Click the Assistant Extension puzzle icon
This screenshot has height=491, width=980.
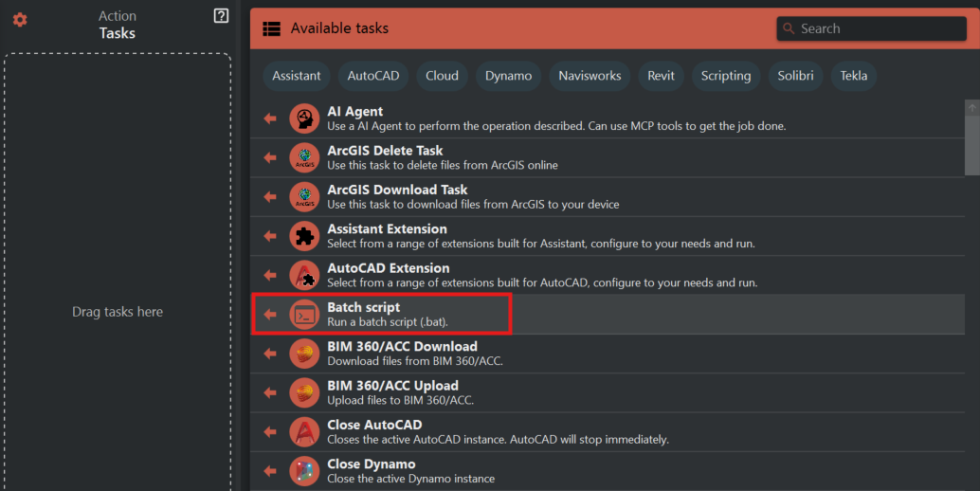[x=304, y=236]
